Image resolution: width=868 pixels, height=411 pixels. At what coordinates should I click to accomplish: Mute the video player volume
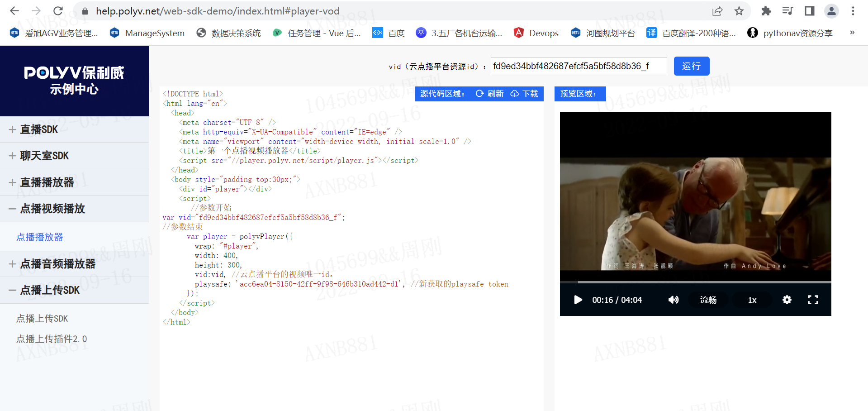(x=674, y=300)
